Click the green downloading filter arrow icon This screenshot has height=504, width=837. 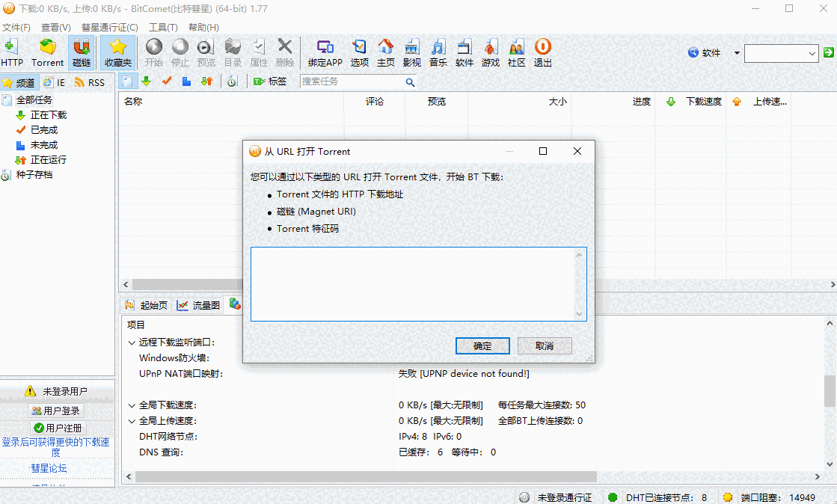point(147,82)
